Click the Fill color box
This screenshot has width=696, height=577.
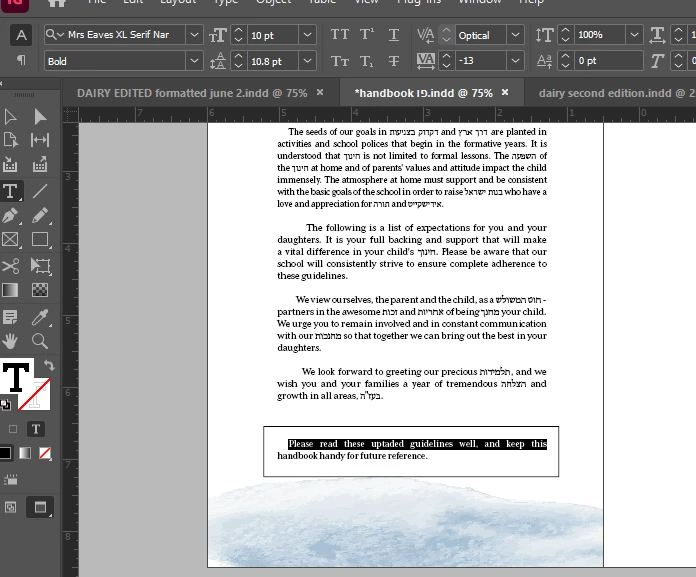coord(16,376)
